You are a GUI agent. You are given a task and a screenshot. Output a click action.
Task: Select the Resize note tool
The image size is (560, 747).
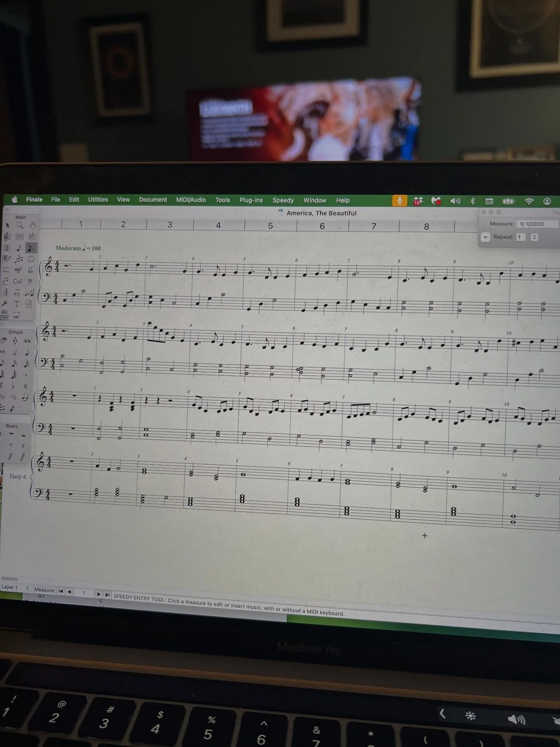pyautogui.click(x=30, y=292)
